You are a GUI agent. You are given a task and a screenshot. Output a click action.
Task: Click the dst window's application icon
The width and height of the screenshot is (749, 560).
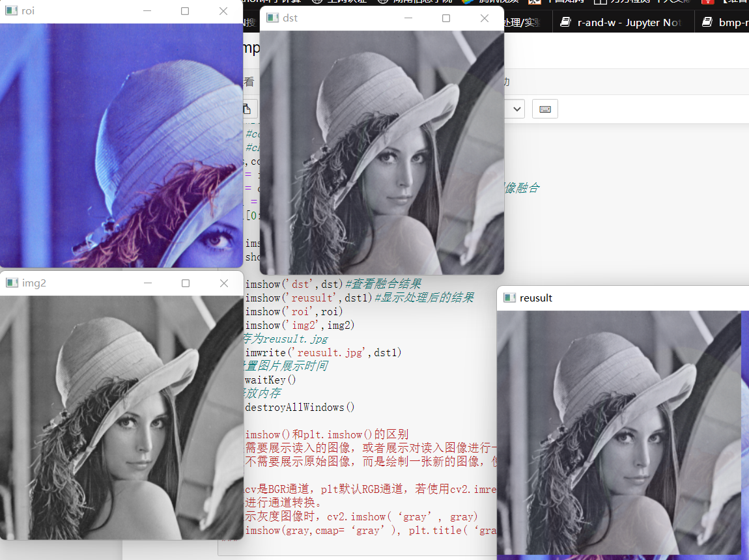pyautogui.click(x=272, y=18)
